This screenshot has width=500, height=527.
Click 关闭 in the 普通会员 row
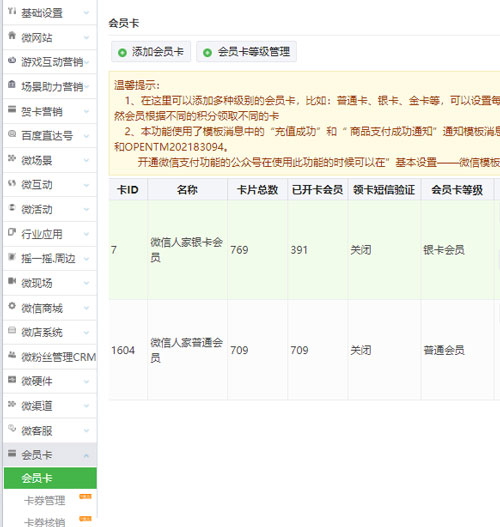tap(361, 350)
